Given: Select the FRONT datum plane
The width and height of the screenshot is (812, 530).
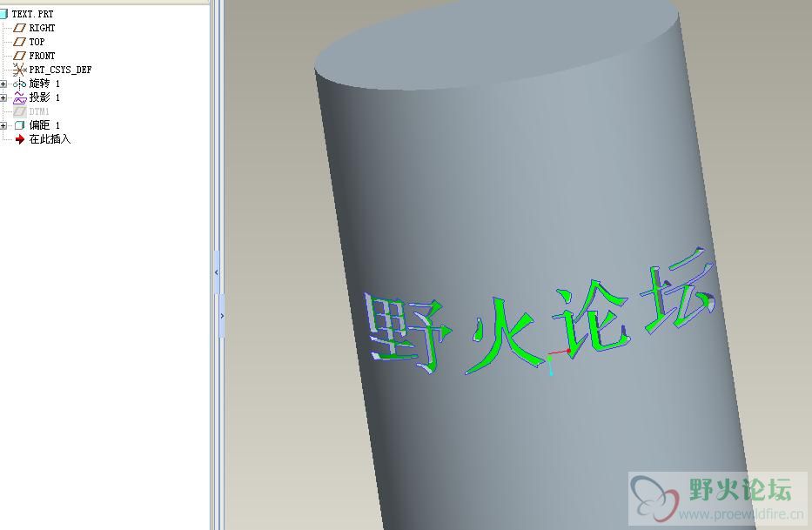Looking at the screenshot, I should click(42, 56).
